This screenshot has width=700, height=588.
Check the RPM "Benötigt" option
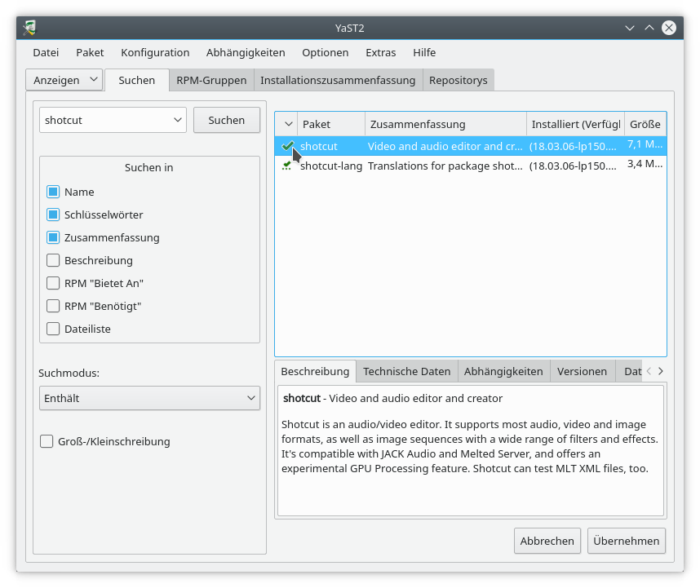(53, 306)
